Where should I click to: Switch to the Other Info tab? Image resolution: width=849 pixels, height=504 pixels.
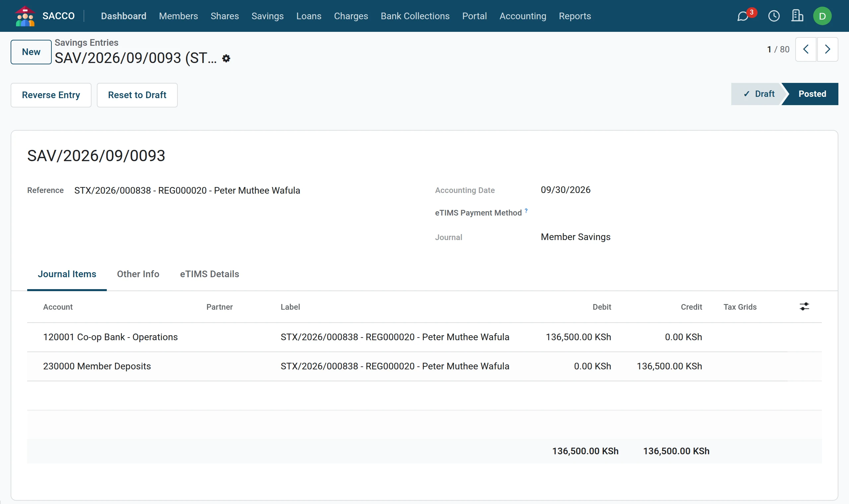(138, 274)
